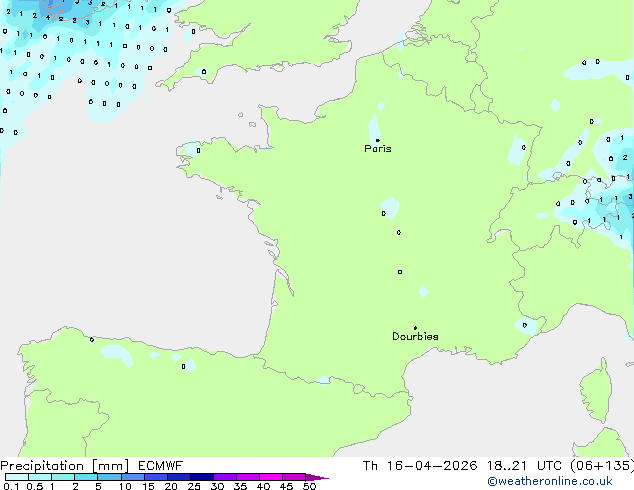Click the legend value "45"
Image resolution: width=634 pixels, height=490 pixels.
(x=286, y=486)
